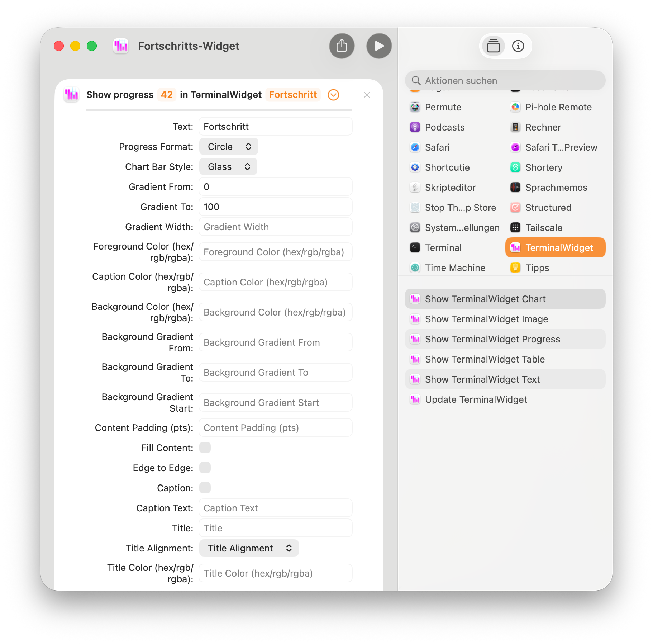This screenshot has height=644, width=653.
Task: Click the Title Color input field
Action: pyautogui.click(x=276, y=573)
